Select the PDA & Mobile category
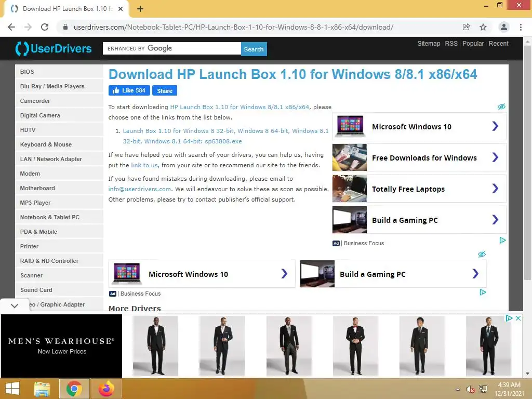Screen dimensions: 532x399 pos(59,232)
